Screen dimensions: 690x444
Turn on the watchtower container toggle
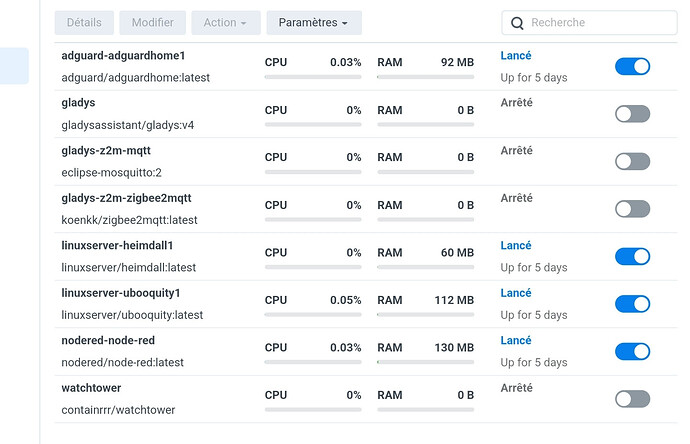[632, 399]
